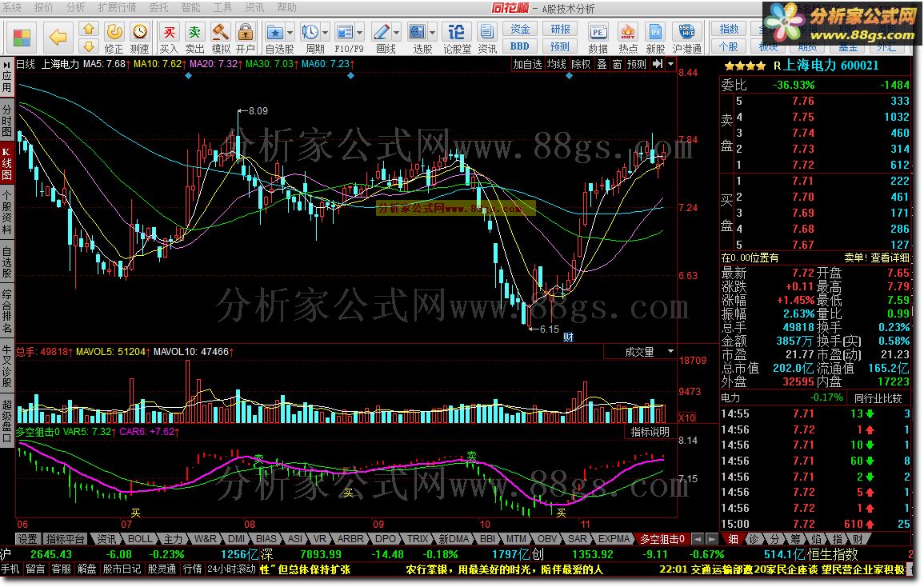924x587 pixels.
Task: Toggle the 均线 (moving average) display
Action: click(556, 64)
